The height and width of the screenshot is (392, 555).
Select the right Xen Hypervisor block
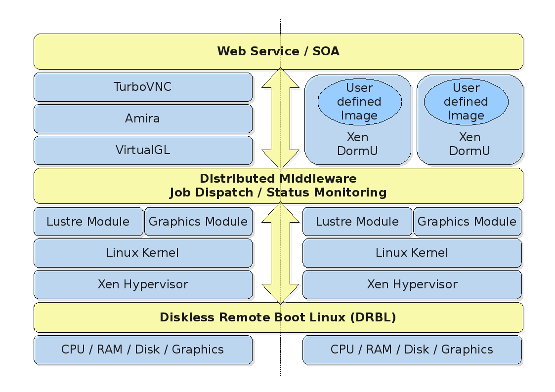click(412, 284)
